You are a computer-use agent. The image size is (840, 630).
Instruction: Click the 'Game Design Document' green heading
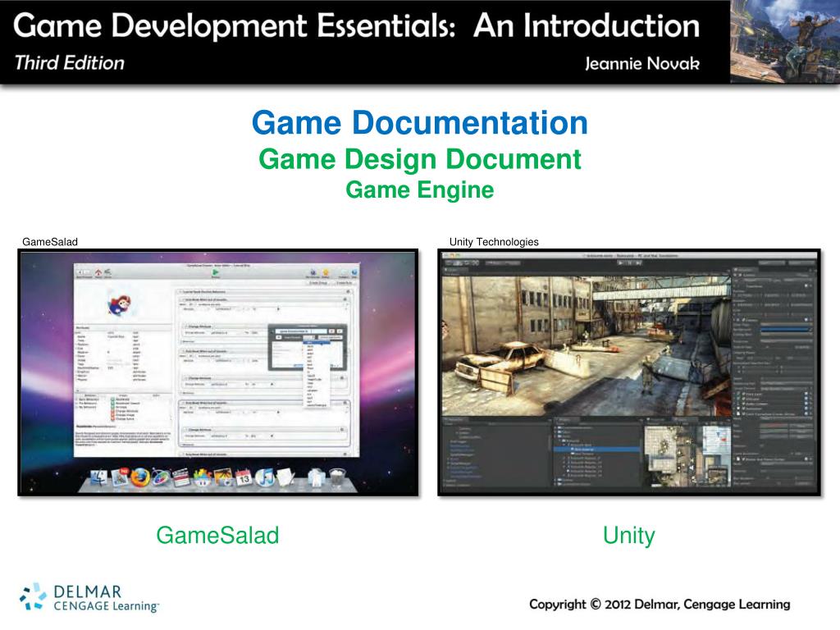420,159
